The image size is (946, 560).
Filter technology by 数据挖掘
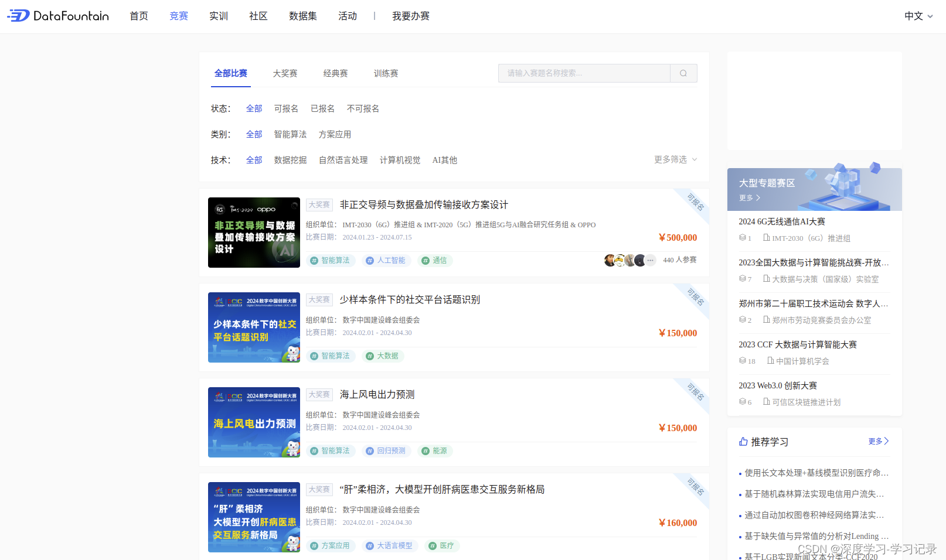click(x=291, y=160)
